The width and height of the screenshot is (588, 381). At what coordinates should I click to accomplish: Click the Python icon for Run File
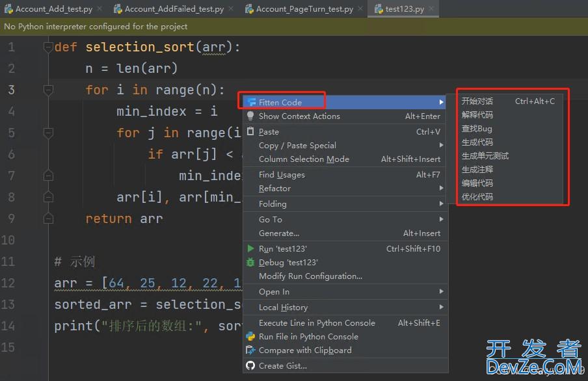[x=250, y=336]
